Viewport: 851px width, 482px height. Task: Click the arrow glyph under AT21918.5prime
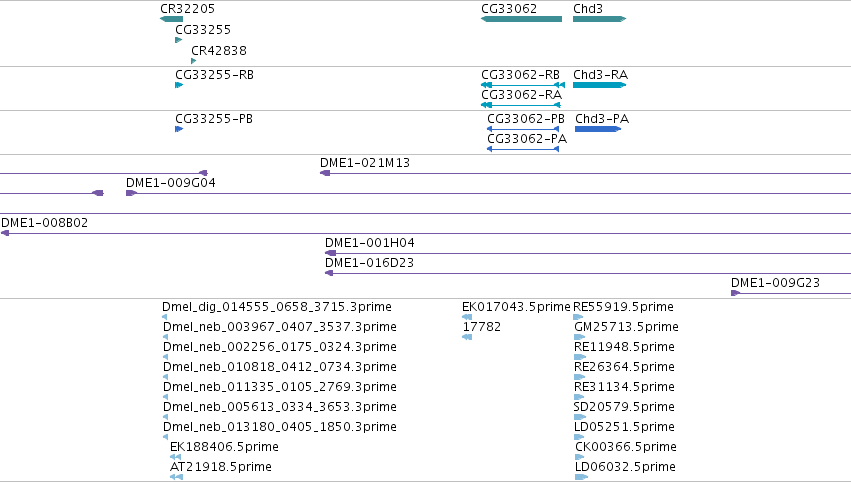tap(176, 477)
